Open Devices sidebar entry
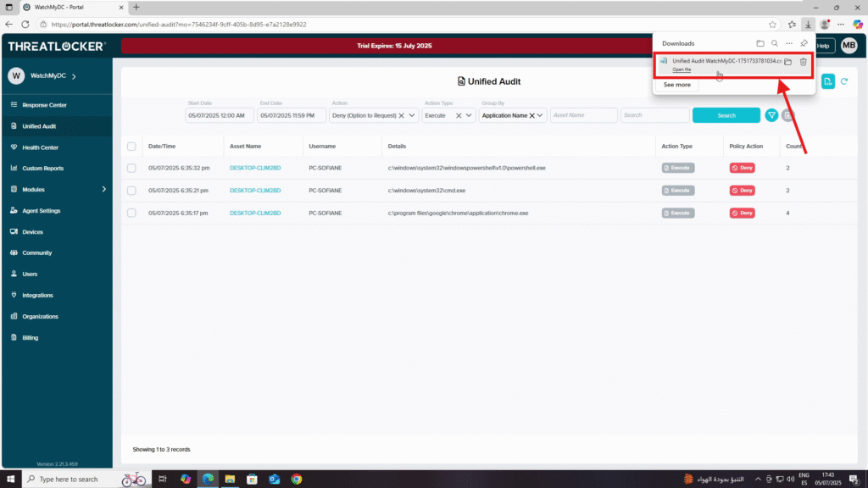868x488 pixels. [32, 232]
